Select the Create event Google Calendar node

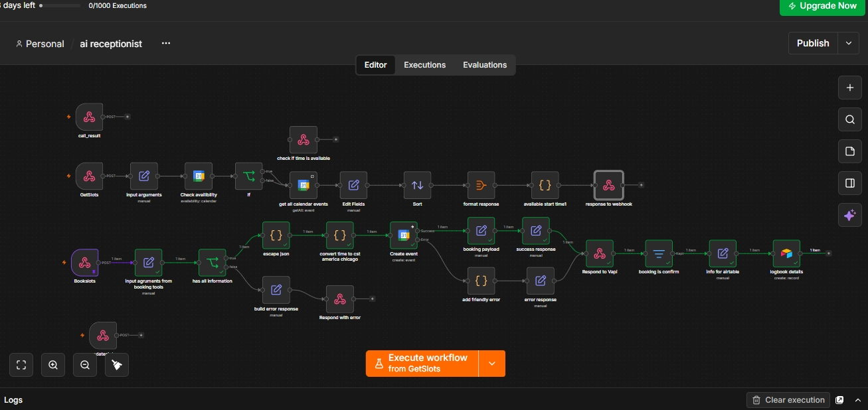click(404, 236)
